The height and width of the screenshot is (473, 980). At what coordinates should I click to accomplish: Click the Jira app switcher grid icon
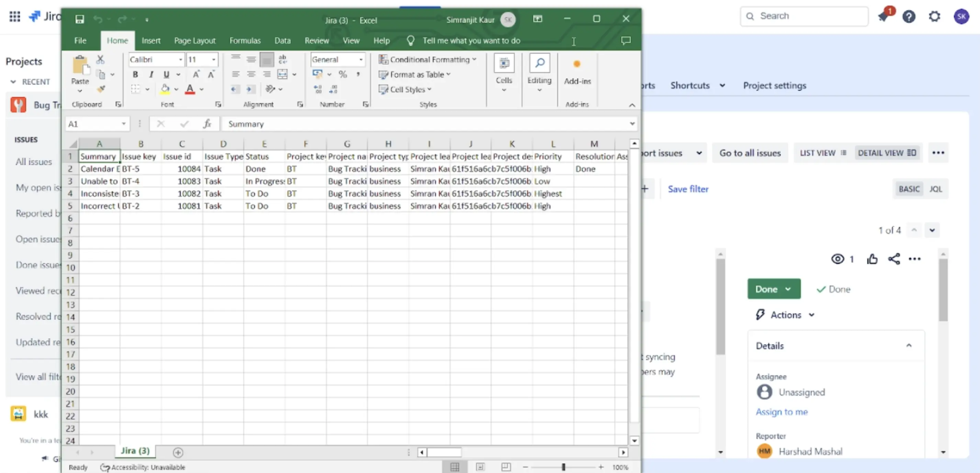point(14,16)
